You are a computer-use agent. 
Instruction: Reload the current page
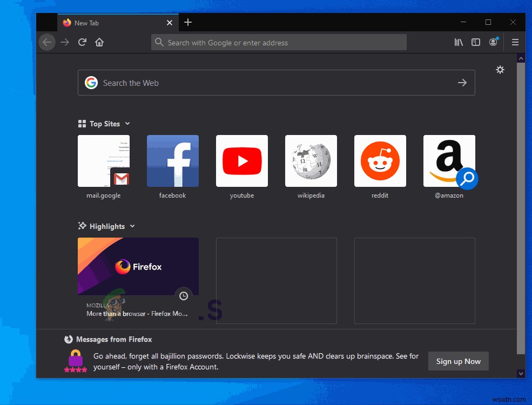(x=82, y=42)
